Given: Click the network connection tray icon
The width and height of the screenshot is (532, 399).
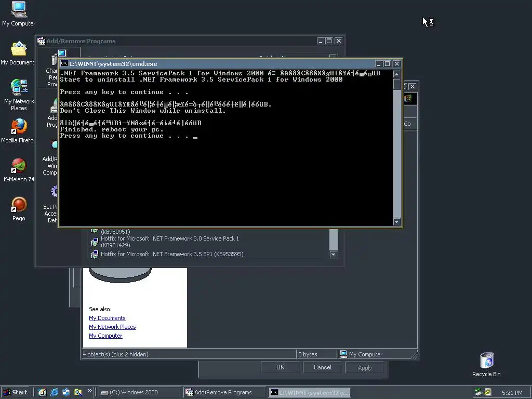Looking at the screenshot, I should [x=478, y=392].
